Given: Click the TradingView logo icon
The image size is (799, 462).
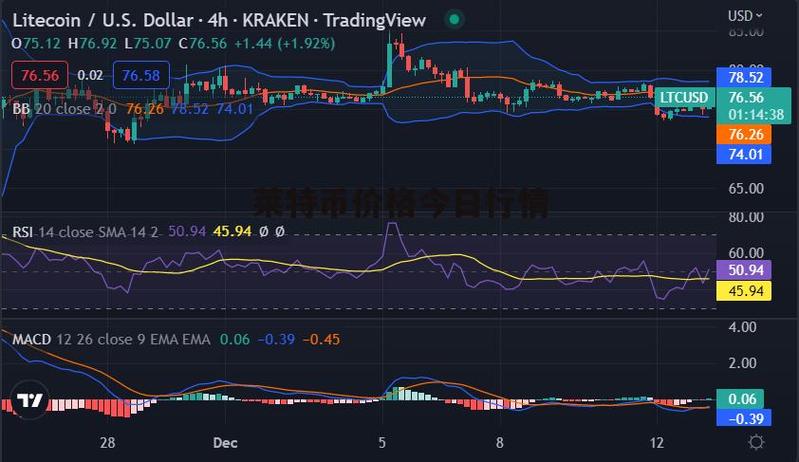Looking at the screenshot, I should click(x=29, y=401).
